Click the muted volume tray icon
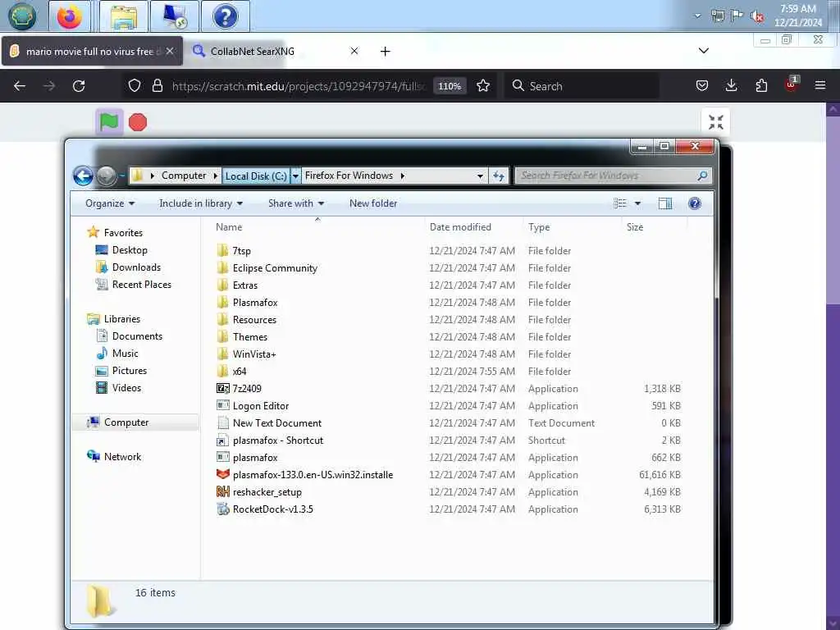 [757, 16]
